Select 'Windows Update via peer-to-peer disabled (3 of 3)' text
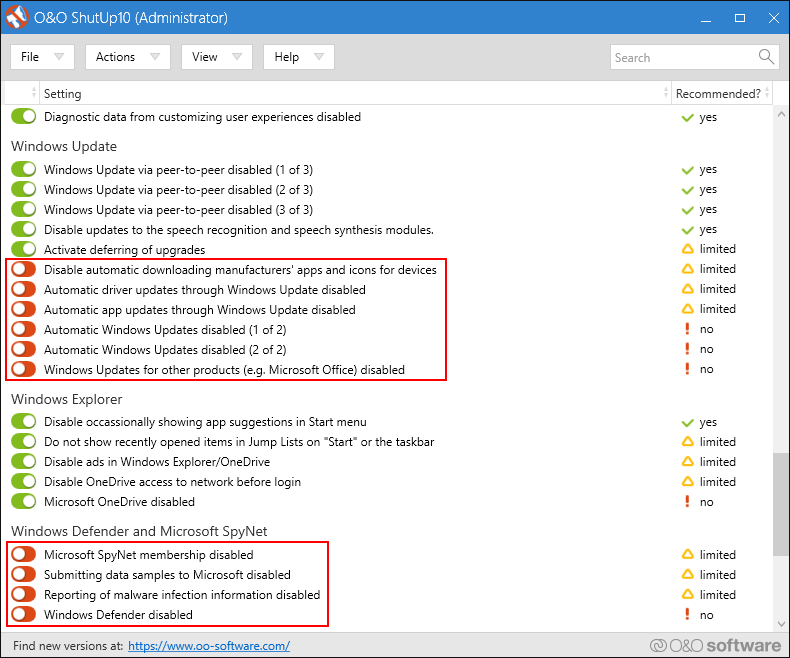Image resolution: width=790 pixels, height=658 pixels. click(x=178, y=210)
